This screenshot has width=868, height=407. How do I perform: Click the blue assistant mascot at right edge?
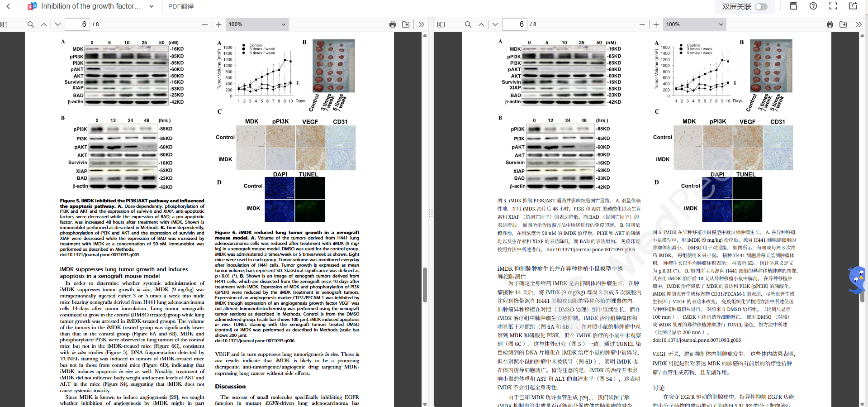point(857,280)
